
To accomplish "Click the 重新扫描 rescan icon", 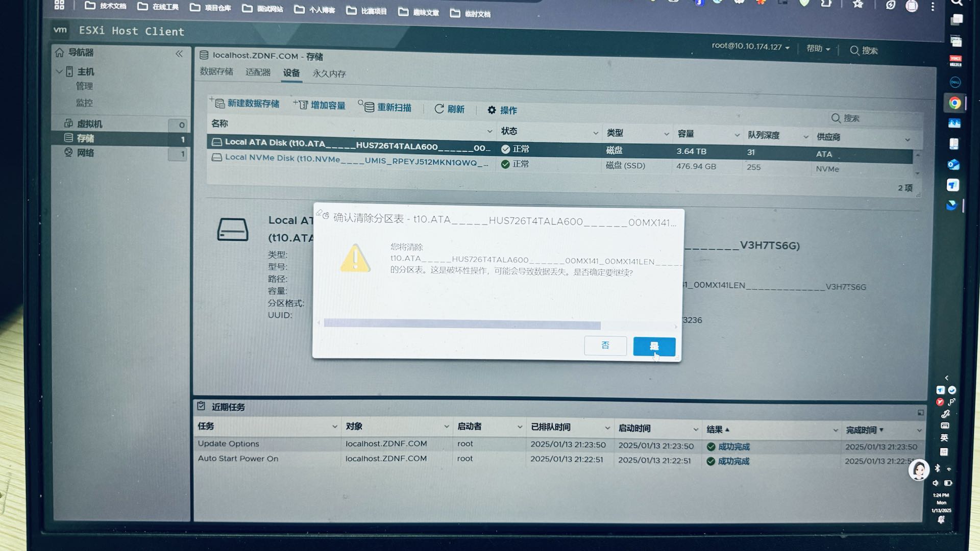I will pyautogui.click(x=368, y=107).
